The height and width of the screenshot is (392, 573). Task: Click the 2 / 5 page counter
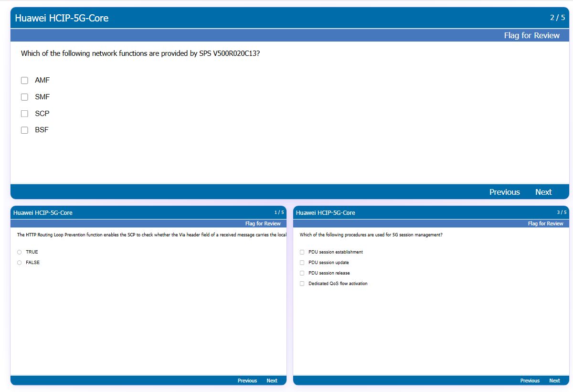pyautogui.click(x=557, y=18)
